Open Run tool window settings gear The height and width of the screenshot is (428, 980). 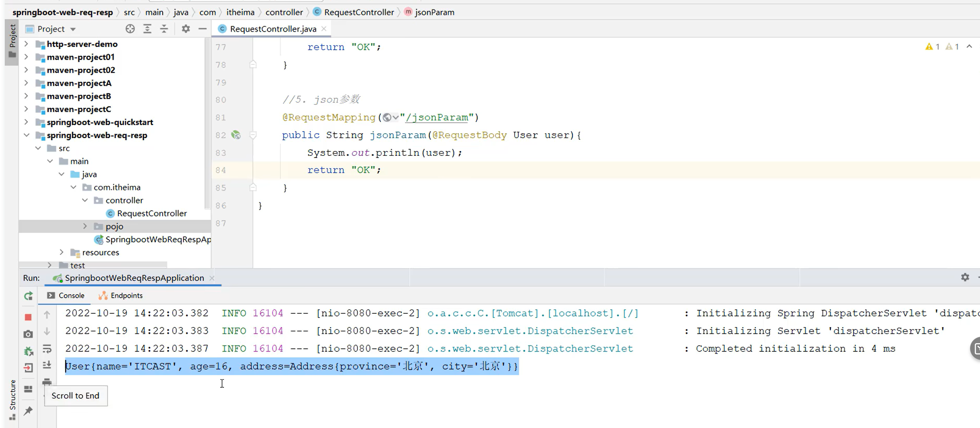(x=965, y=277)
